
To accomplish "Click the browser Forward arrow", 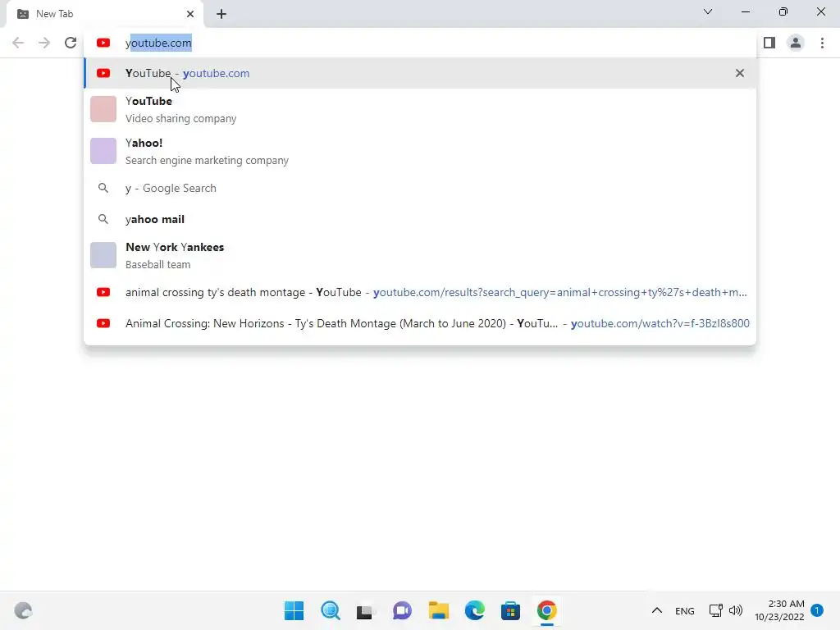I will click(44, 43).
